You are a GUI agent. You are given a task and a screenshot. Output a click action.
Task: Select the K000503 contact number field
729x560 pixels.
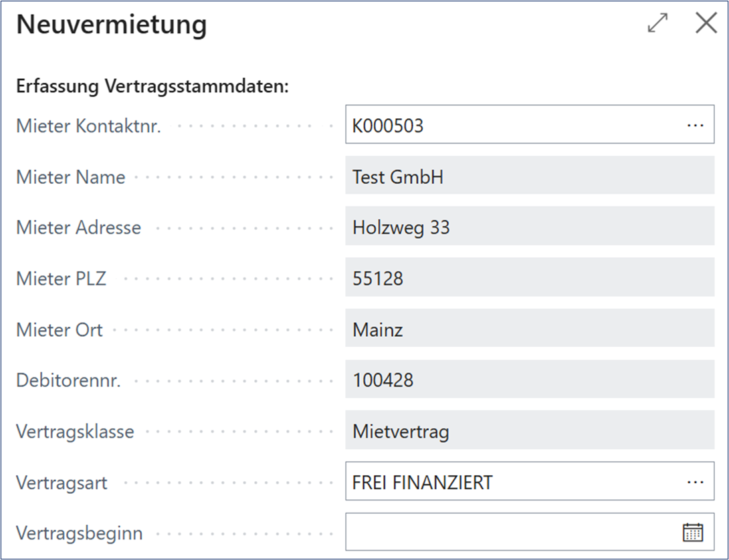coord(468,125)
